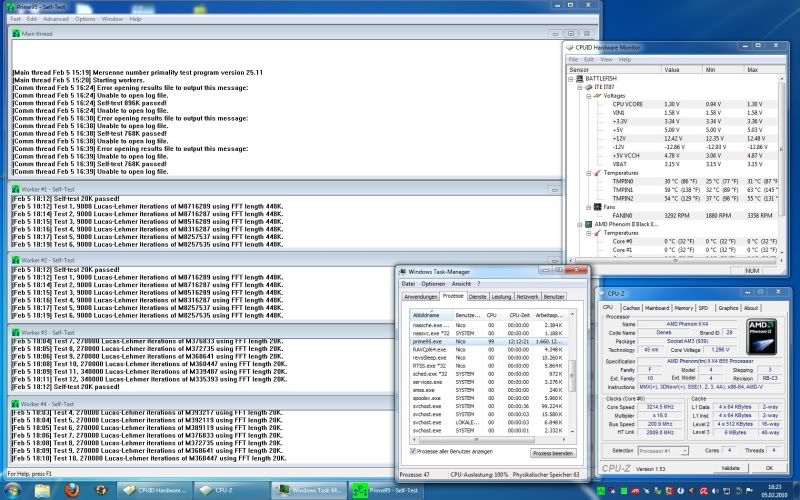
Task: Open the View menu in Hardware Monitor
Action: click(x=606, y=60)
